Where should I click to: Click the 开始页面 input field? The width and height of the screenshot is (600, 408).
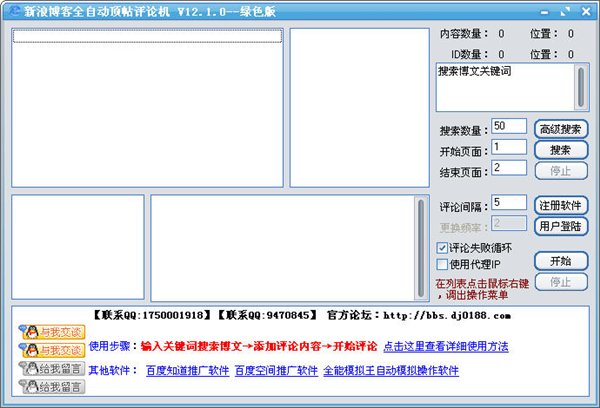pos(509,147)
